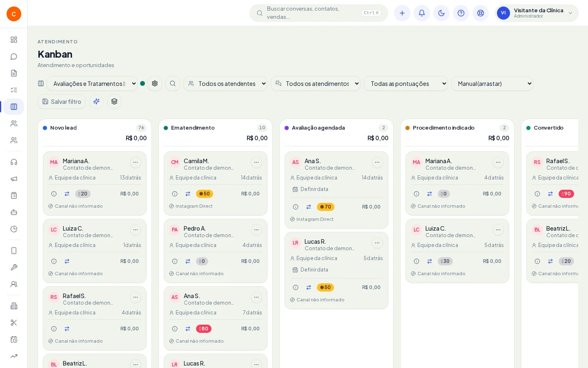
Task: Click the Convertido column title
Action: 548,128
